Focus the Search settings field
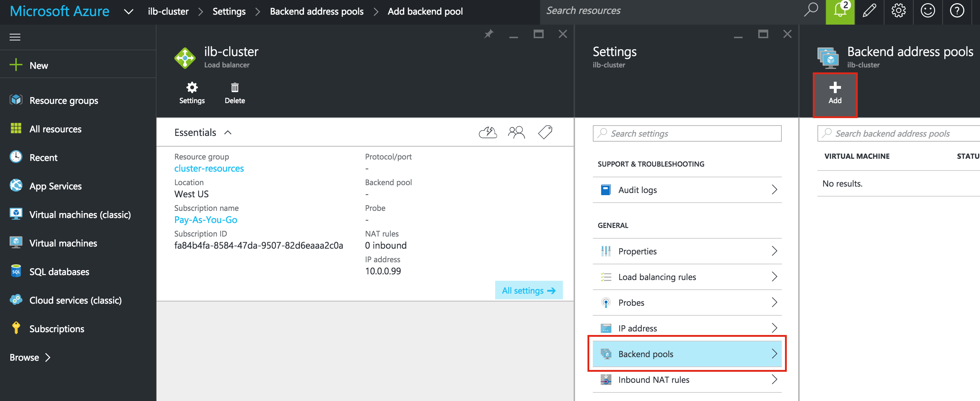 pyautogui.click(x=687, y=133)
